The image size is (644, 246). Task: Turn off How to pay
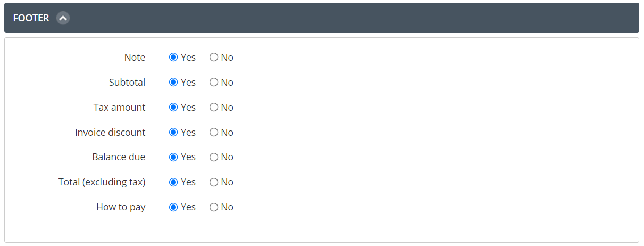coord(214,207)
